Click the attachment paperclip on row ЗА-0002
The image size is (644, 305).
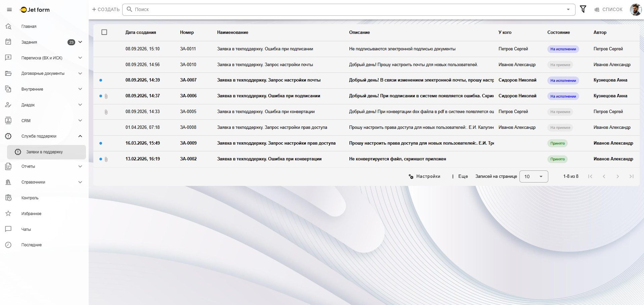coord(106,159)
